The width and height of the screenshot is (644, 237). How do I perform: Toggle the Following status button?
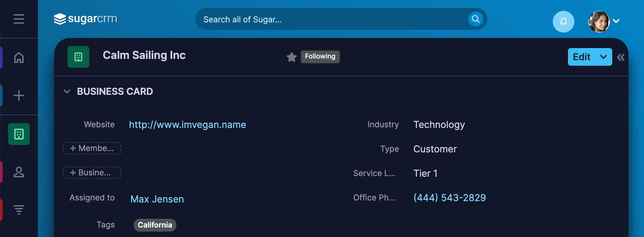320,57
